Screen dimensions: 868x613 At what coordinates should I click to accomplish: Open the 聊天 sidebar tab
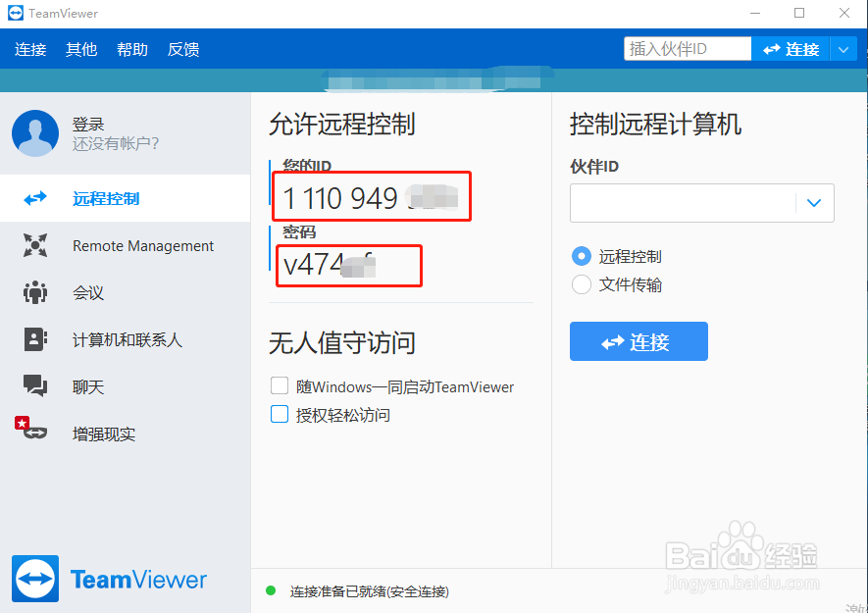tap(126, 386)
